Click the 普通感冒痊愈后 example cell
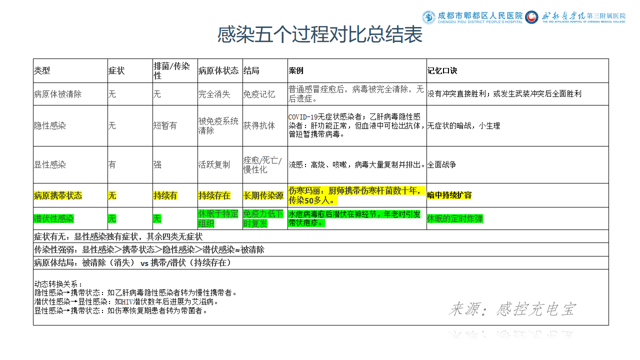 (356, 94)
